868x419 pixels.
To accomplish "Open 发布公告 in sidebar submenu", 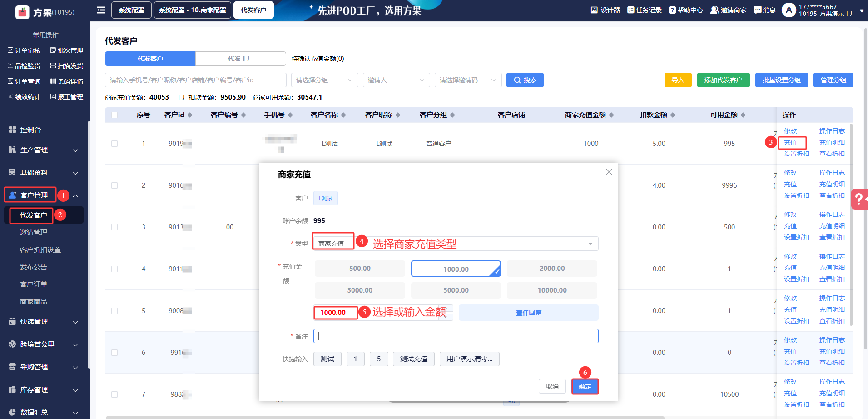I will point(34,267).
